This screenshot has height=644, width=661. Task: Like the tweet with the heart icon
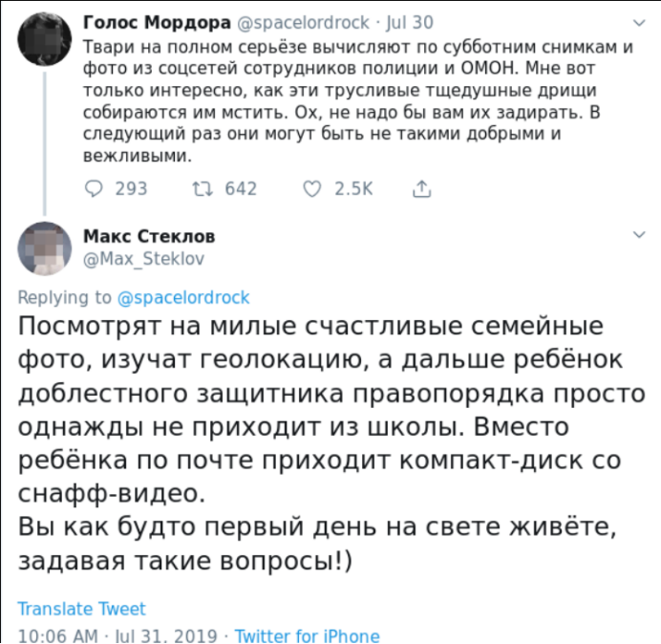(311, 188)
